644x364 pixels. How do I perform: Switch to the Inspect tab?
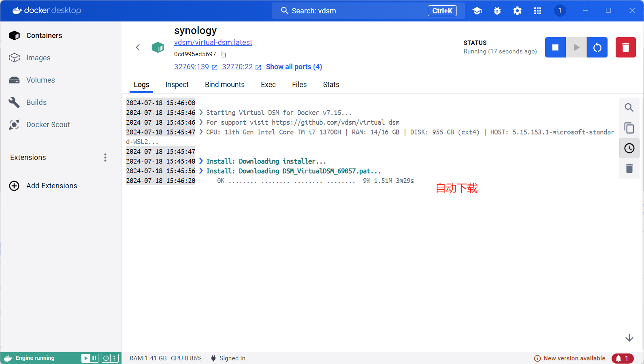coord(177,85)
